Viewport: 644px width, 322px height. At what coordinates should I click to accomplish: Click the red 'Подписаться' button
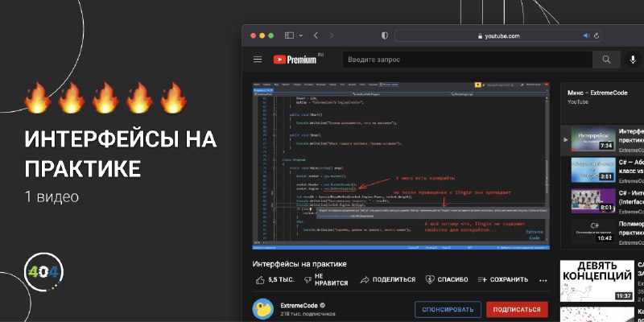click(517, 309)
